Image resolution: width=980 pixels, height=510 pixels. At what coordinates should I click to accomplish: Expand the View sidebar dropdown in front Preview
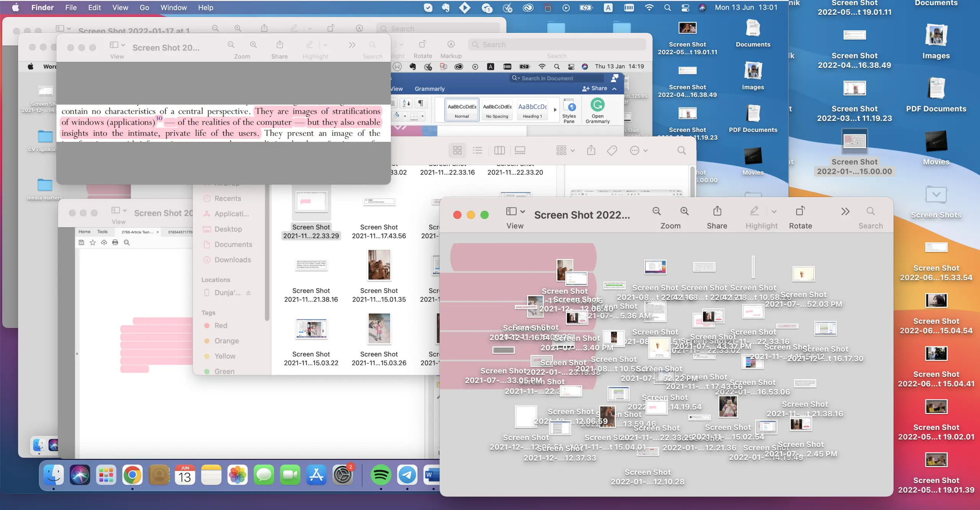[x=523, y=211]
